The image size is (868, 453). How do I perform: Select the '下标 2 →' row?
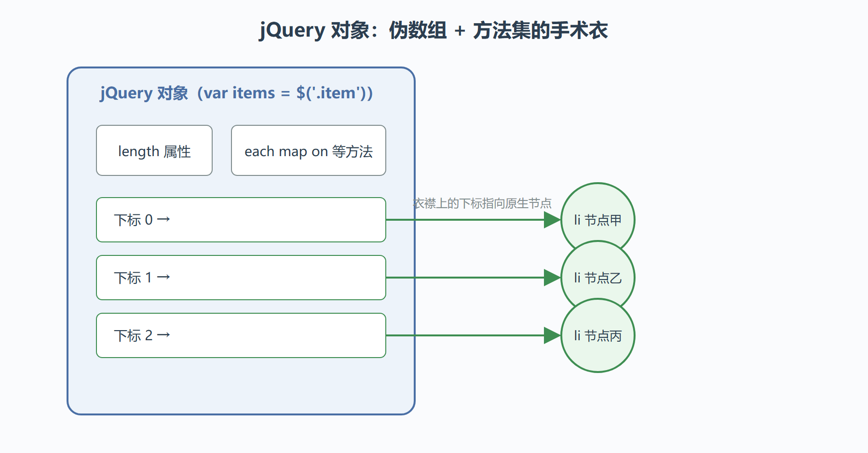tap(241, 335)
